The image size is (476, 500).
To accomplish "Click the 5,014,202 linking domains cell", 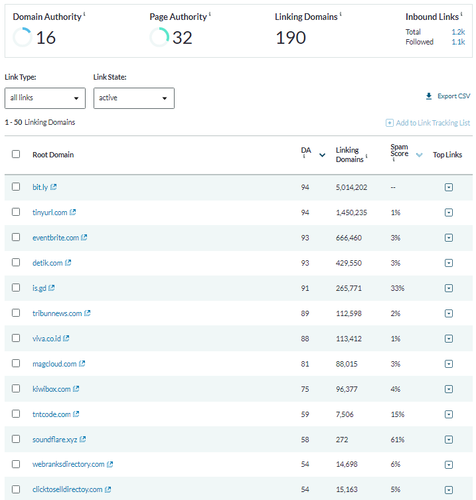I will click(x=351, y=187).
